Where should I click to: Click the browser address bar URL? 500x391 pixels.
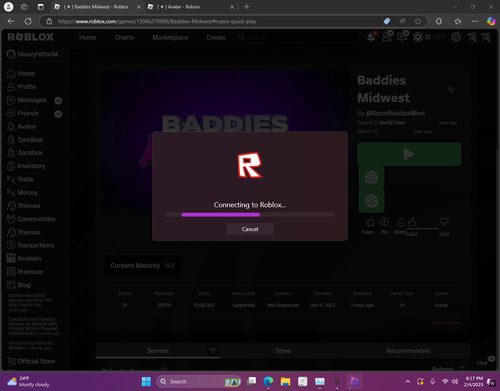[x=157, y=21]
